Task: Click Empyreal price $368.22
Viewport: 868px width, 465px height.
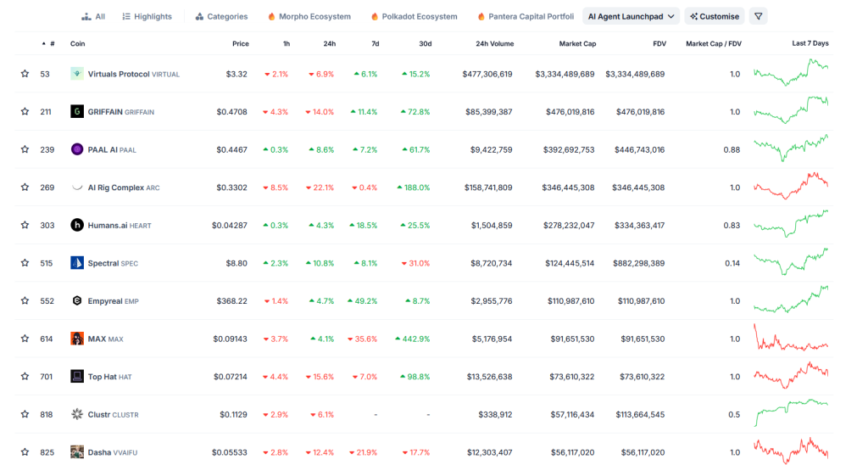Action: (x=232, y=301)
